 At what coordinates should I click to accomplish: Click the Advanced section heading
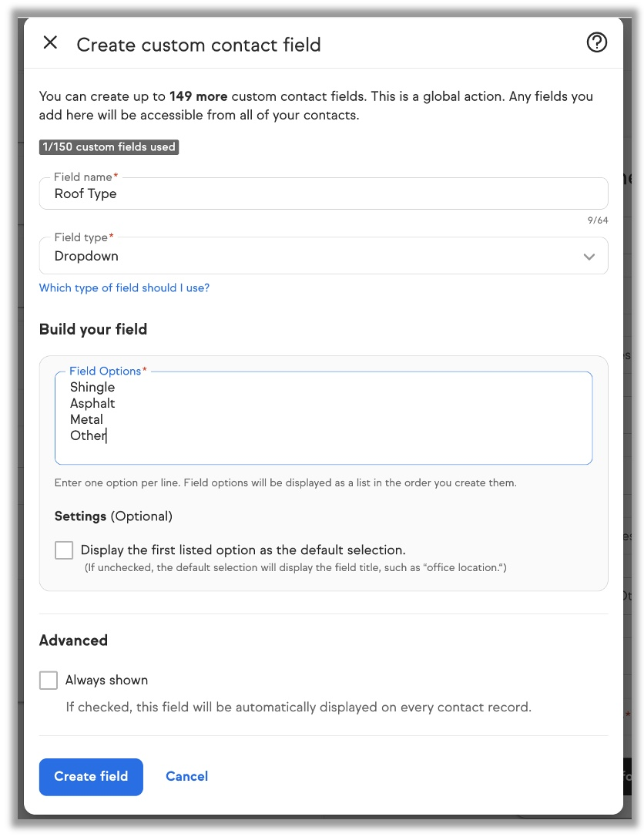pyautogui.click(x=73, y=640)
